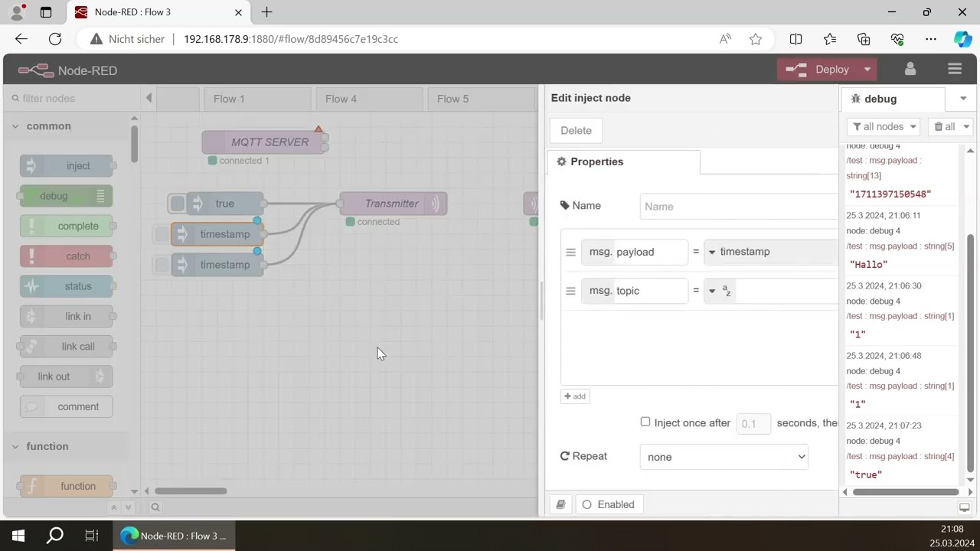This screenshot has height=551, width=980.
Task: Select the highlighted first timestamp node
Action: pyautogui.click(x=217, y=234)
